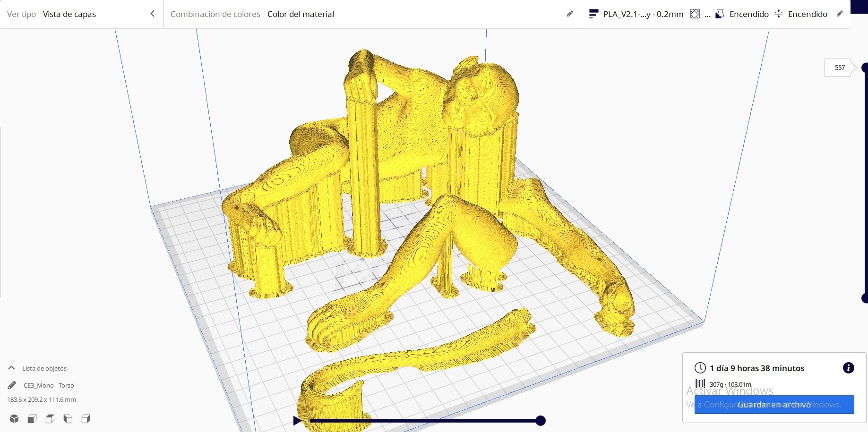Open the Color del material color scheme dropdown
The image size is (868, 432).
[301, 14]
